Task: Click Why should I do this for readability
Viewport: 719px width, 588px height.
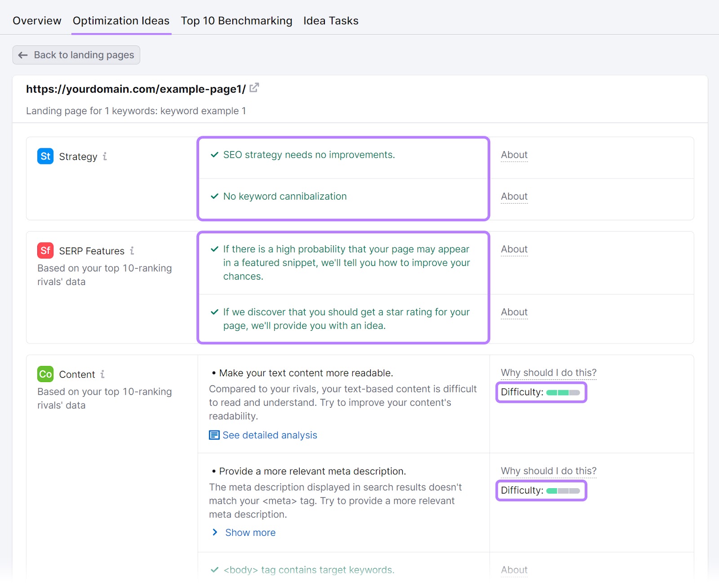Action: tap(549, 373)
